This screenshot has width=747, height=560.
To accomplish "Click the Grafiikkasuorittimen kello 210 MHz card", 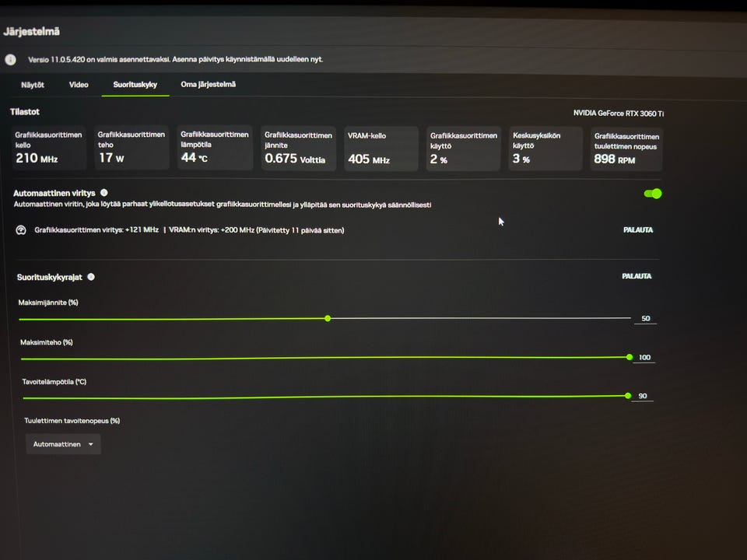I will [x=48, y=148].
